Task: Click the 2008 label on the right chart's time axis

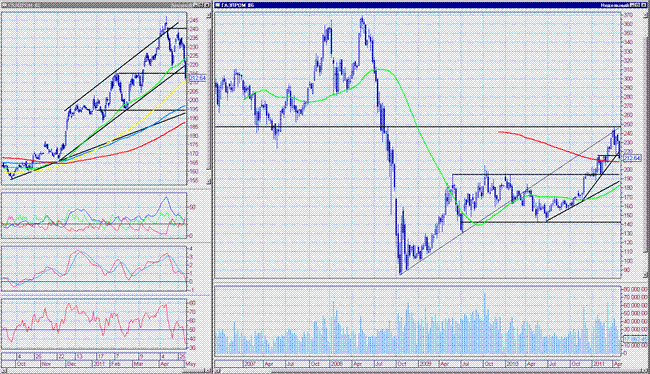Action: (x=336, y=364)
